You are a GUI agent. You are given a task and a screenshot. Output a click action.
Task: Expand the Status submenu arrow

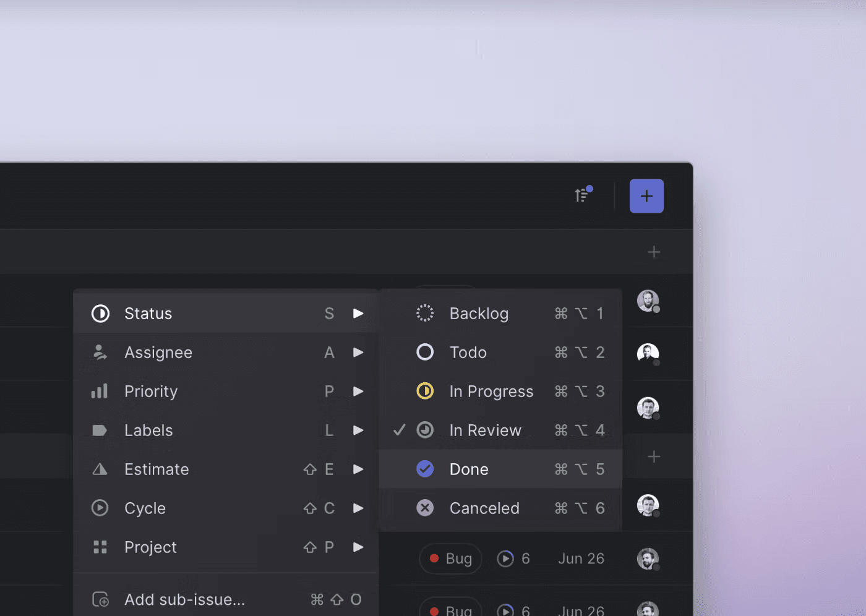pyautogui.click(x=358, y=313)
